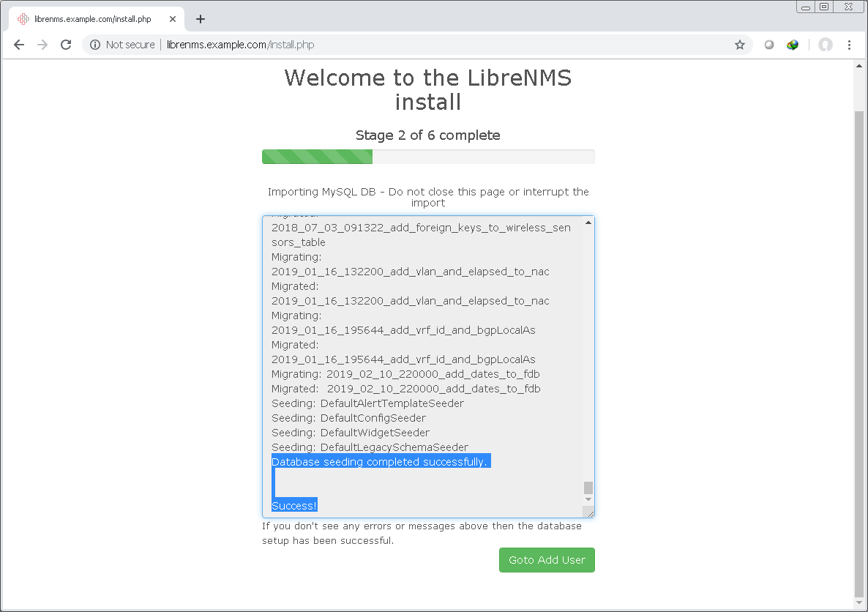Screen dimensions: 868x612
Task: Maximize the browser window
Action: click(x=824, y=7)
